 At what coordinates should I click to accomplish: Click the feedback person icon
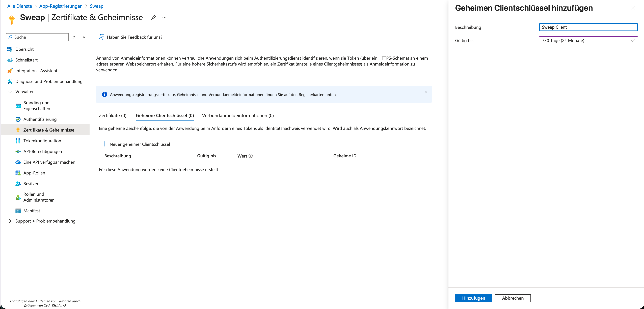(101, 37)
